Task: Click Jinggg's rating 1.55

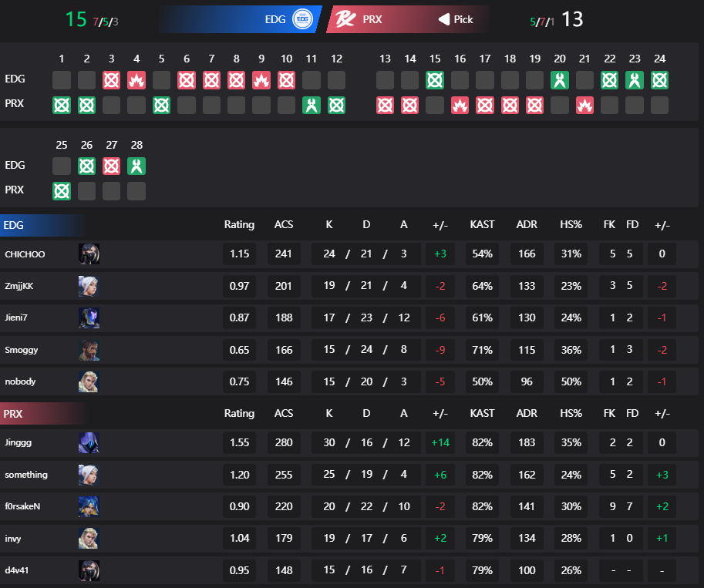Action: coord(239,442)
